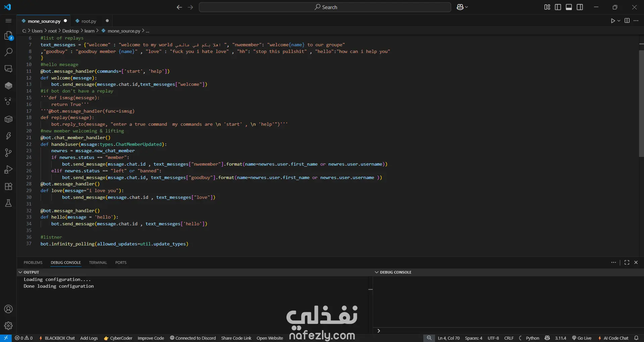Open the Search view in the activity bar

[8, 52]
